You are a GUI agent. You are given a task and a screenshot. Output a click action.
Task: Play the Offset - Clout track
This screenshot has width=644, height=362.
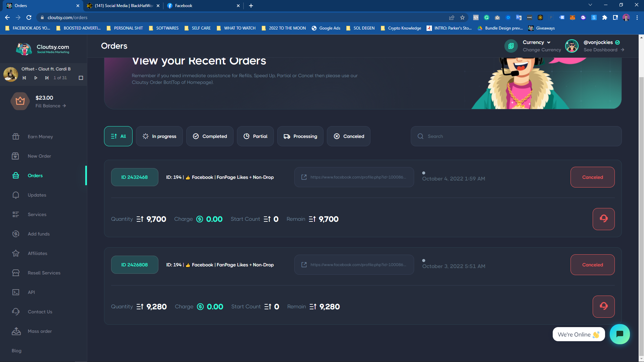(36, 78)
